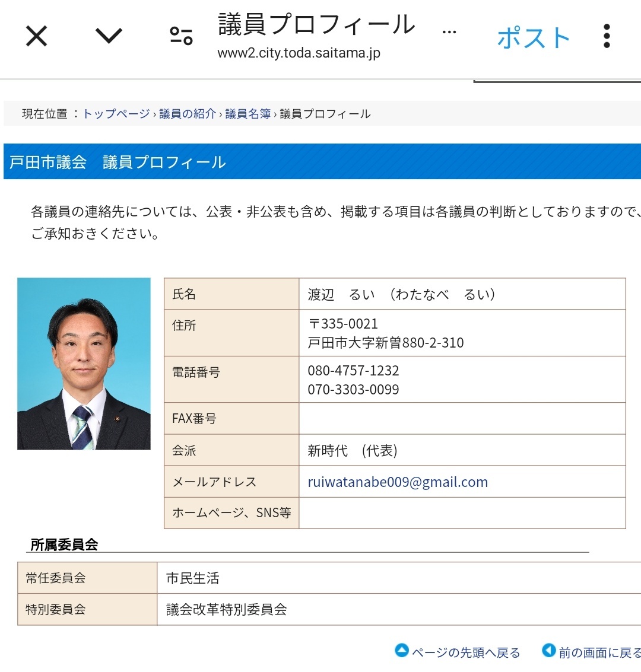
Task: Tap the downward chevron to minimize the browser
Action: click(109, 37)
